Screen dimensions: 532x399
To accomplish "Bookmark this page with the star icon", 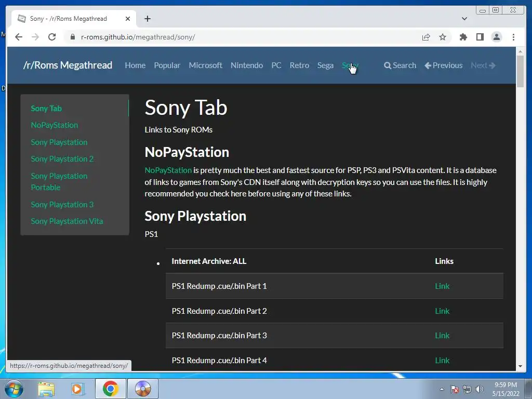I will pos(443,37).
